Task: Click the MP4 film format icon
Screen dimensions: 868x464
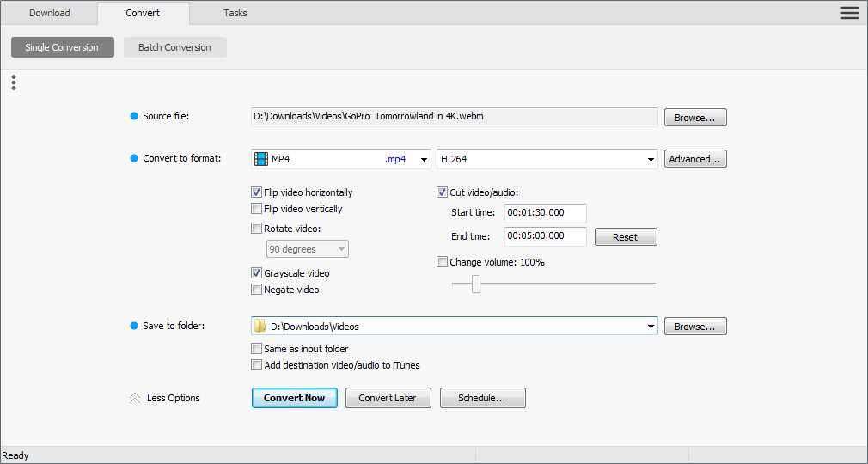Action: [261, 159]
